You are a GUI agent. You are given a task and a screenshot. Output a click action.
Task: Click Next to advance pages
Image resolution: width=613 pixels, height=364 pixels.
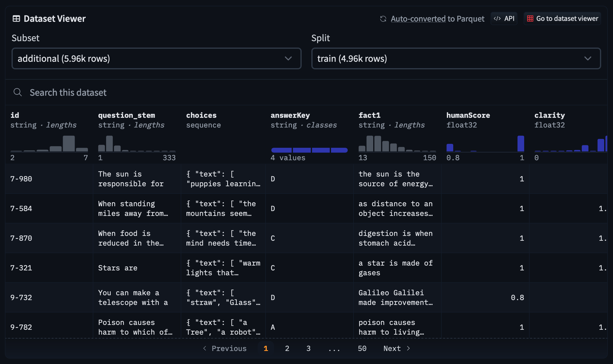tap(392, 348)
